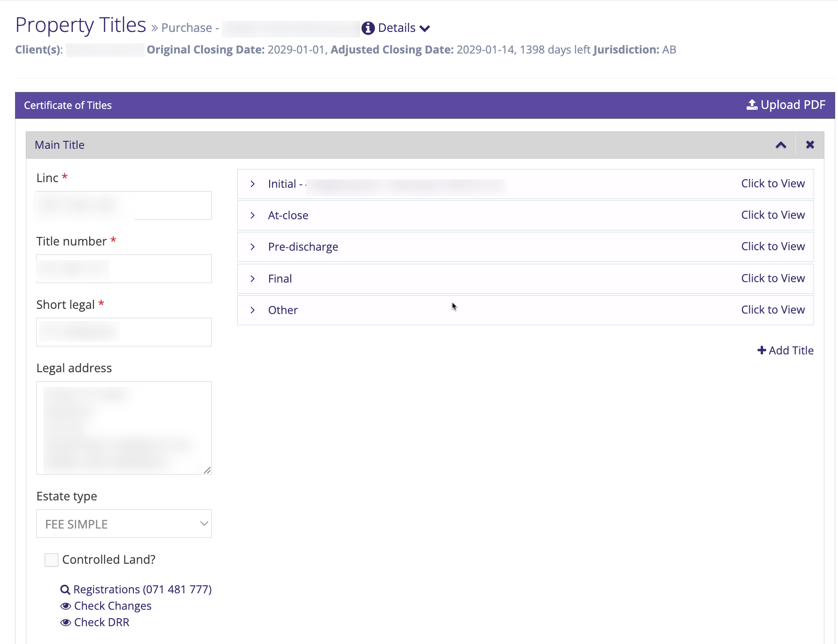
Task: Click the eye icon beside Check Changes
Action: pos(66,606)
